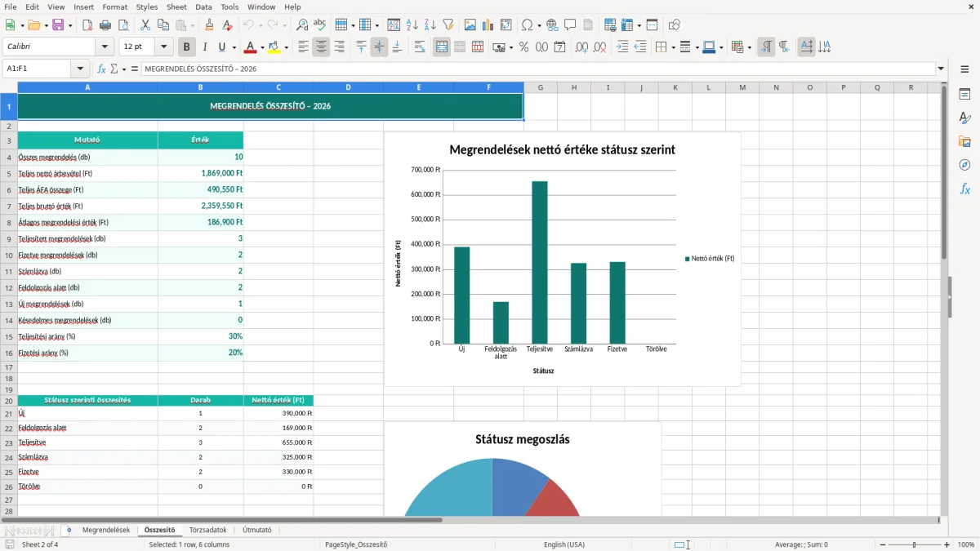
Task: Open font color dropdown arrow
Action: pyautogui.click(x=262, y=47)
